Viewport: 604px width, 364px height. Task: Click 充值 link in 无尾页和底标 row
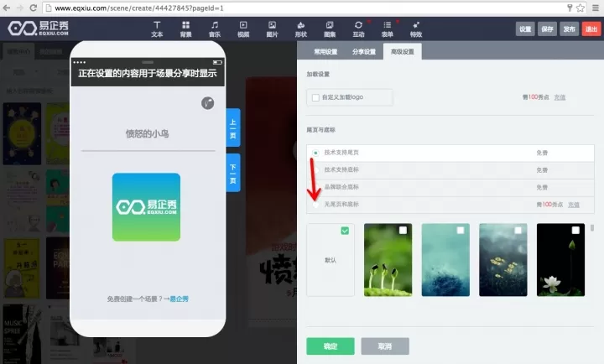click(574, 205)
